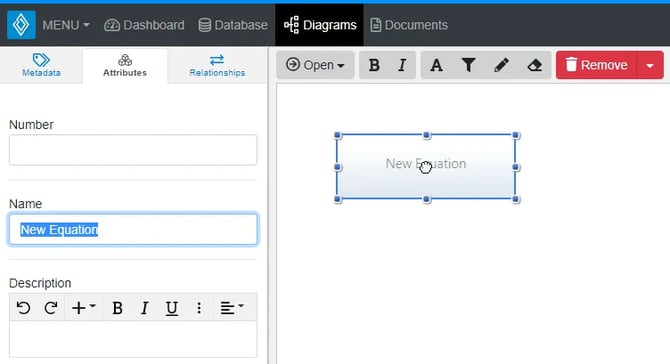
Task: Go to the Dashboard page
Action: [144, 25]
